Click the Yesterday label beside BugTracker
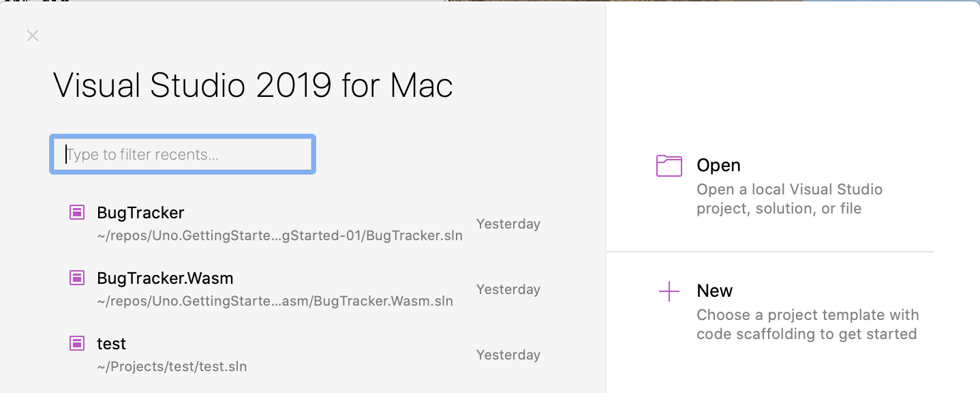Screen dimensions: 980x393 [x=508, y=223]
